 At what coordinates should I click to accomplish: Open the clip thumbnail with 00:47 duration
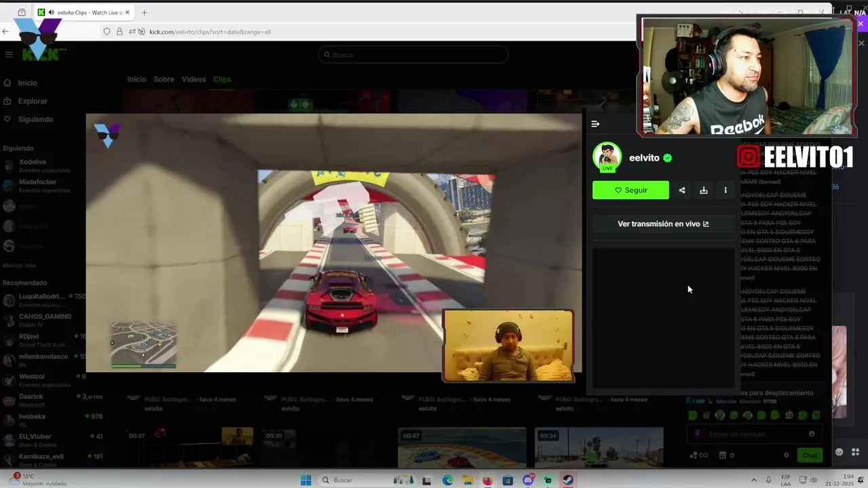tap(462, 447)
